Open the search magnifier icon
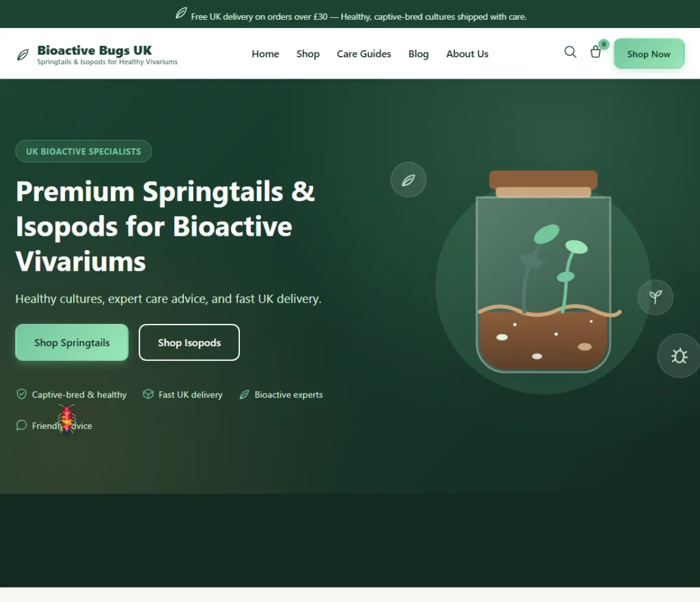Viewport: 700px width, 602px height. (x=570, y=52)
